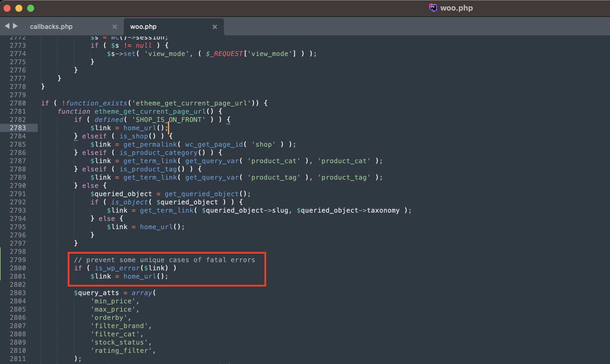Click the 'SHOP_IS_ON_FRONT' string
Image resolution: width=610 pixels, height=364 pixels.
coord(169,120)
